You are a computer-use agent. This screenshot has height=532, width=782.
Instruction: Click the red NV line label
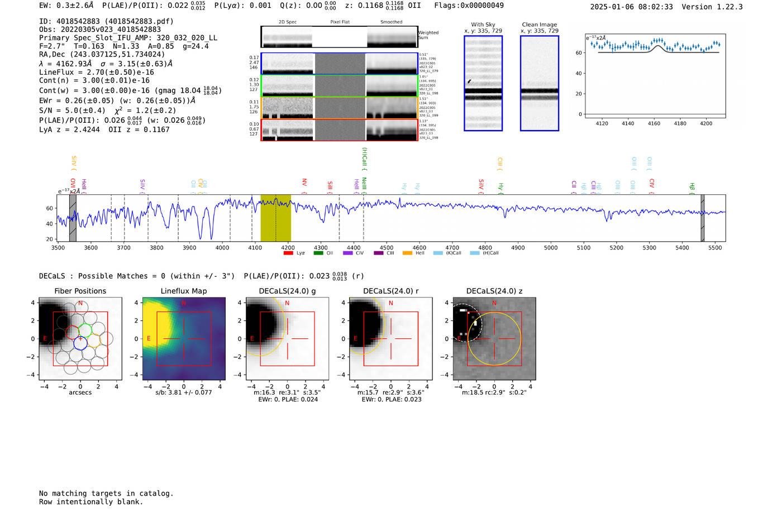(x=304, y=183)
